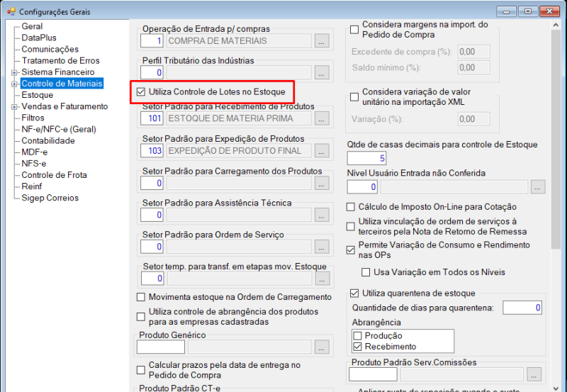Open Contabilidade settings
This screenshot has width=567, height=392.
coord(48,140)
